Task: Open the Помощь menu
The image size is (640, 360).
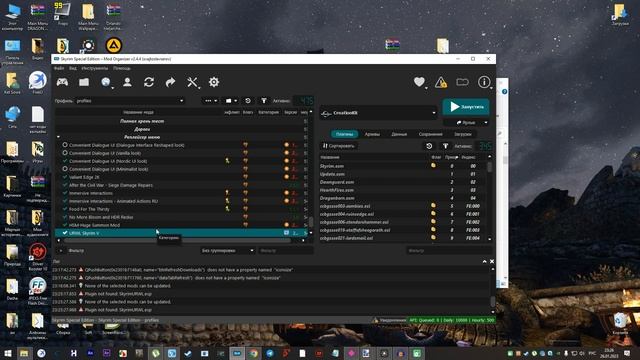Action: point(122,68)
